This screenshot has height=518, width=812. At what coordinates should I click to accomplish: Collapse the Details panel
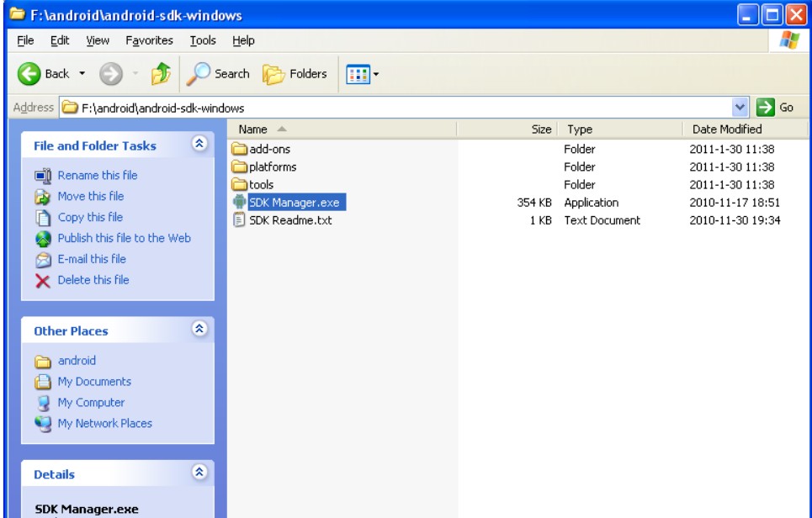click(x=199, y=472)
